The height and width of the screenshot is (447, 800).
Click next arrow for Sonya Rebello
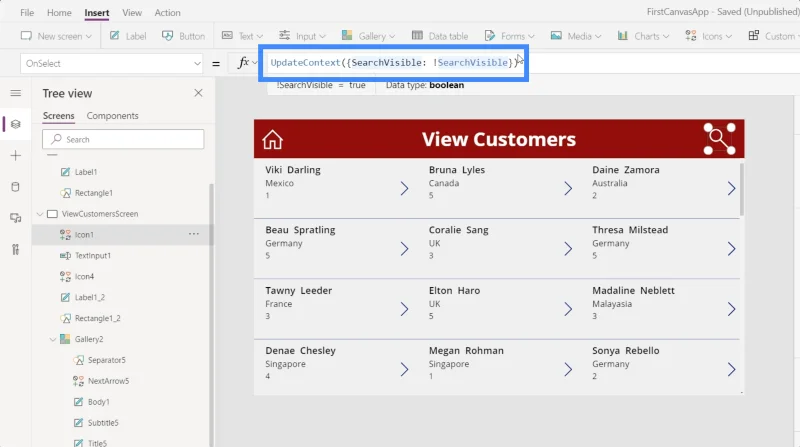coord(731,369)
